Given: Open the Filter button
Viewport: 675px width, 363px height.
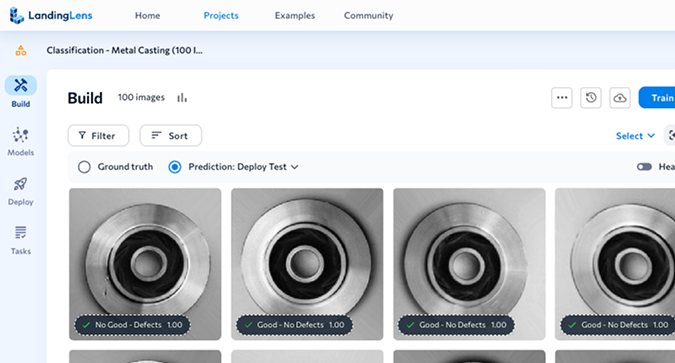Looking at the screenshot, I should (x=98, y=136).
